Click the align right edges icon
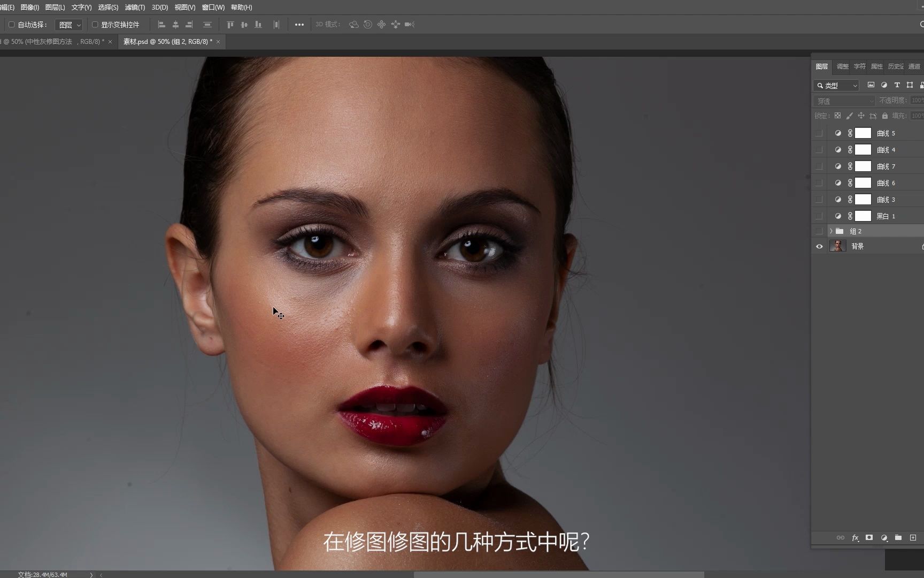Viewport: 924px width, 578px height. click(189, 25)
